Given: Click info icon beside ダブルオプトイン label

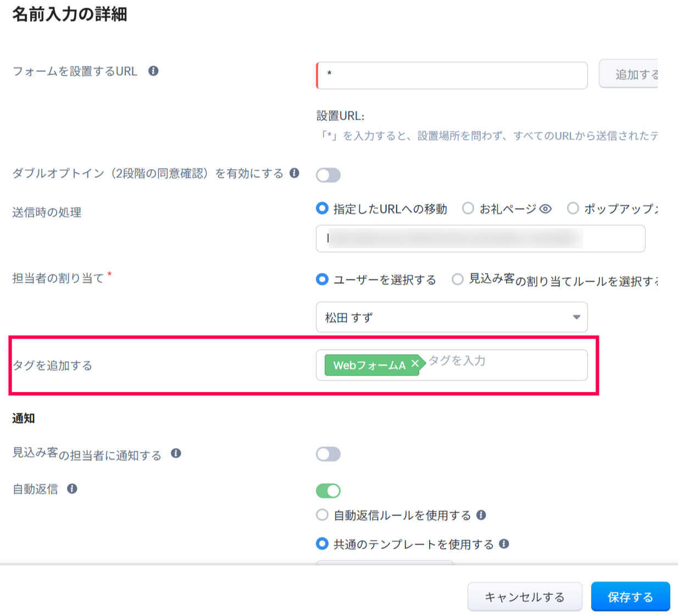Looking at the screenshot, I should point(294,173).
